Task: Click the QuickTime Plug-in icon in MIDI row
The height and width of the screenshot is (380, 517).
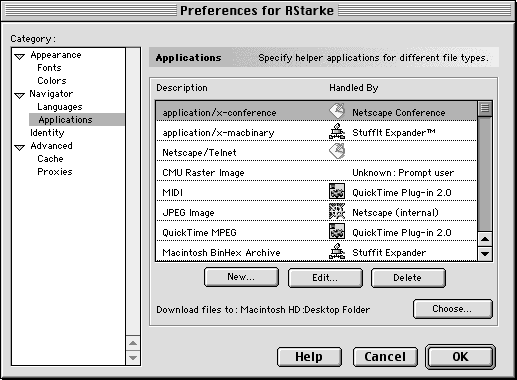Action: click(337, 191)
